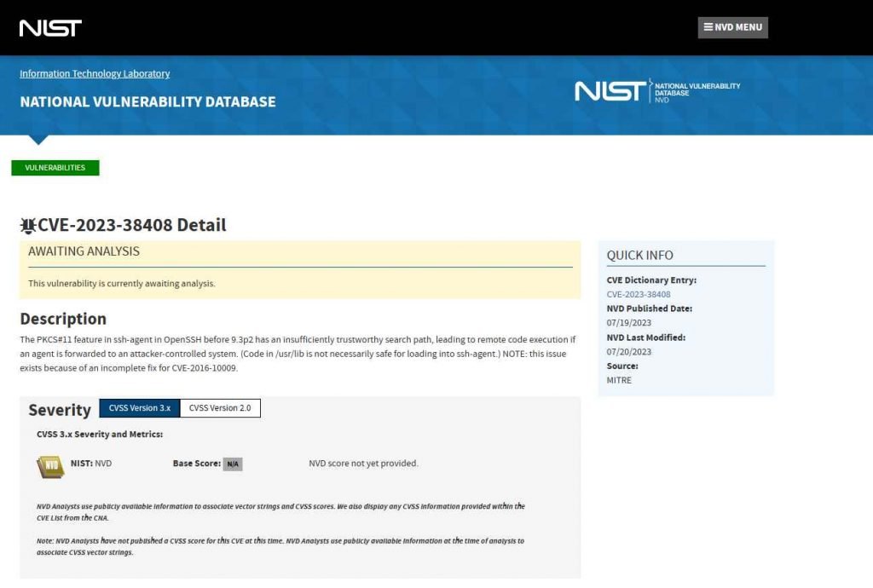Select CVSS Version 3.x tab
The width and height of the screenshot is (873, 588).
pyautogui.click(x=140, y=407)
